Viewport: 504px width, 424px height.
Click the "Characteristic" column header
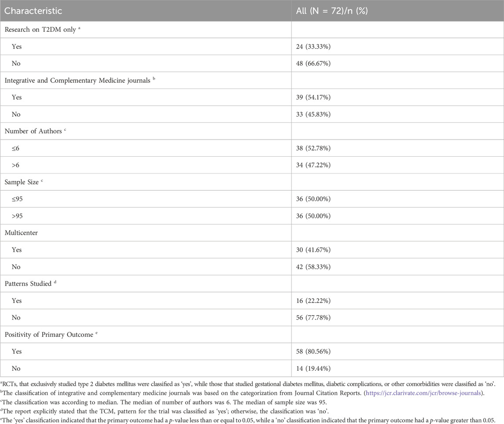click(x=33, y=11)
